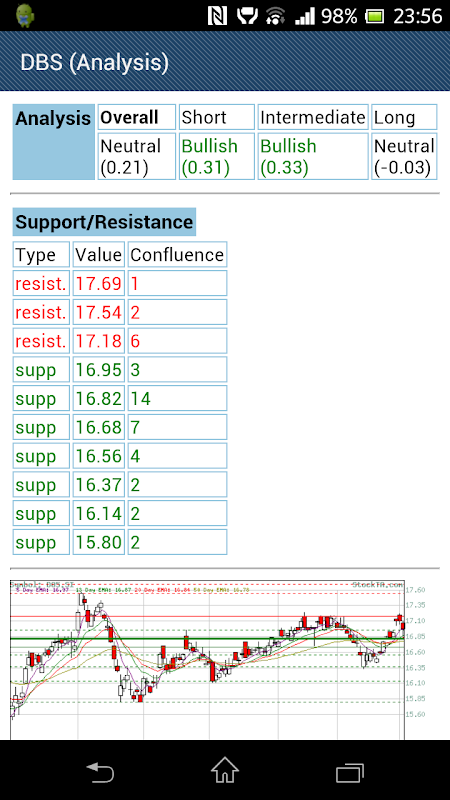Tap the NFC status bar icon
Screen dimensions: 450x800
tap(217, 16)
